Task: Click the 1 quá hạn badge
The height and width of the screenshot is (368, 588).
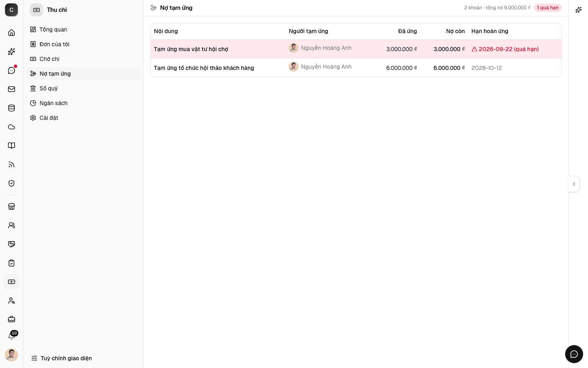Action: click(x=548, y=8)
